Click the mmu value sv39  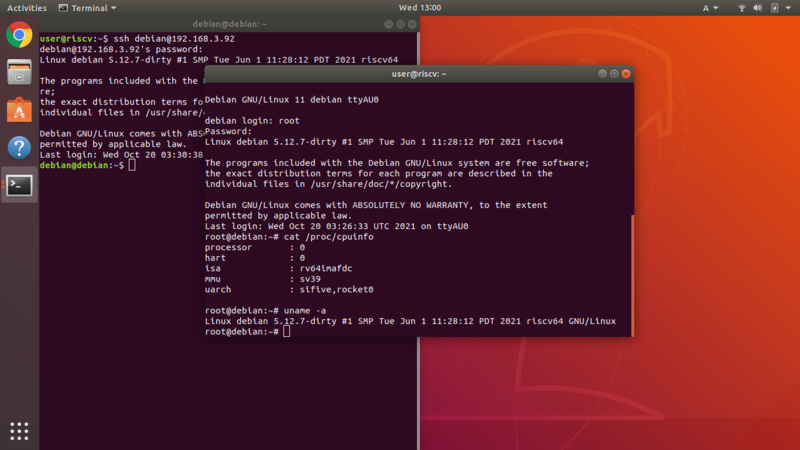click(x=310, y=279)
